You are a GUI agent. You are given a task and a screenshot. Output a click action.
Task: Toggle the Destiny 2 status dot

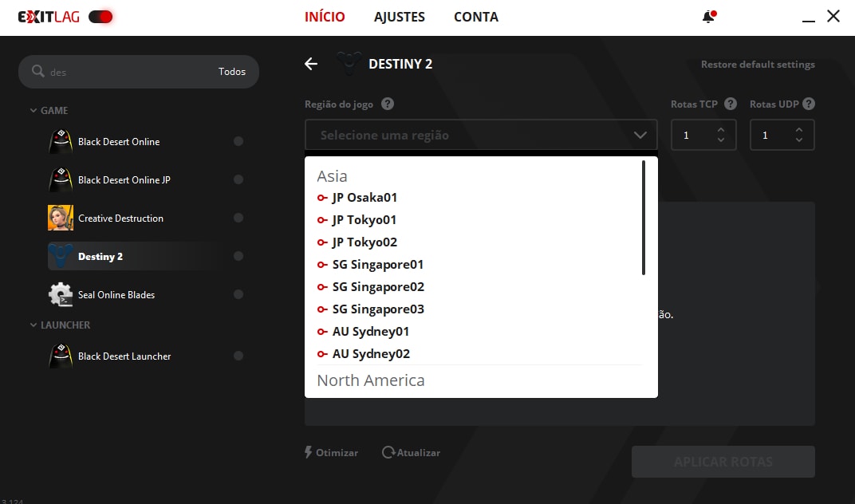tap(238, 257)
